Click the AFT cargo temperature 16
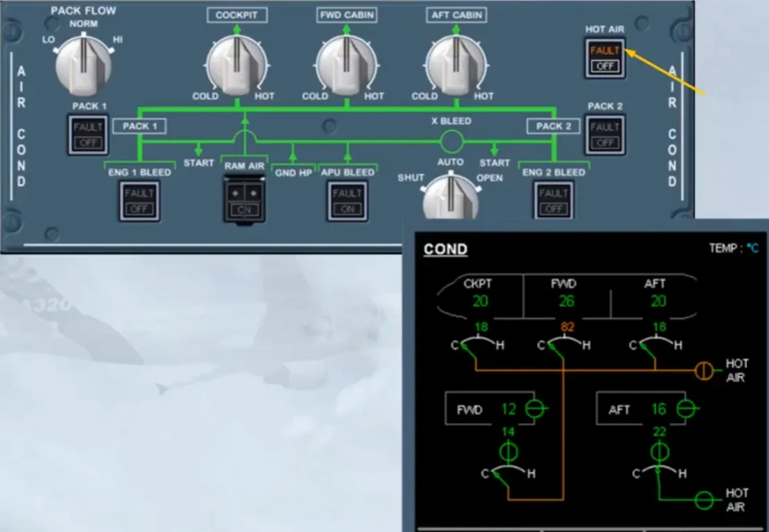Screen dimensions: 769x532 (659, 409)
